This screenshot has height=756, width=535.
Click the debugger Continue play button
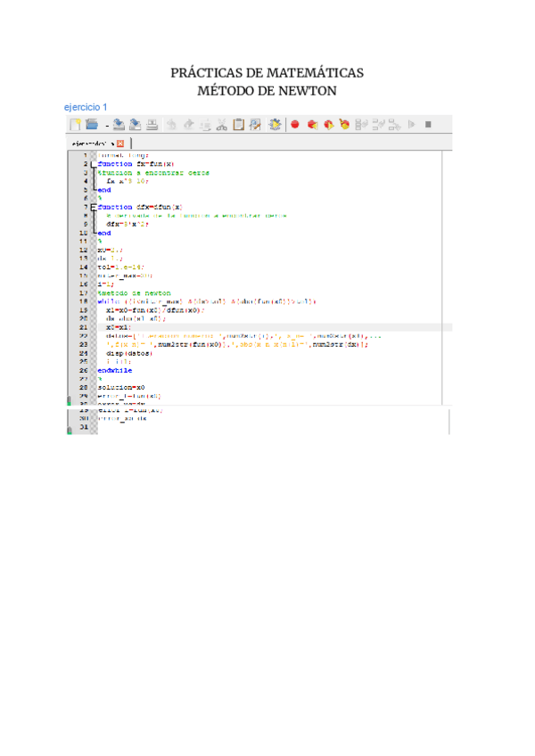pos(411,125)
